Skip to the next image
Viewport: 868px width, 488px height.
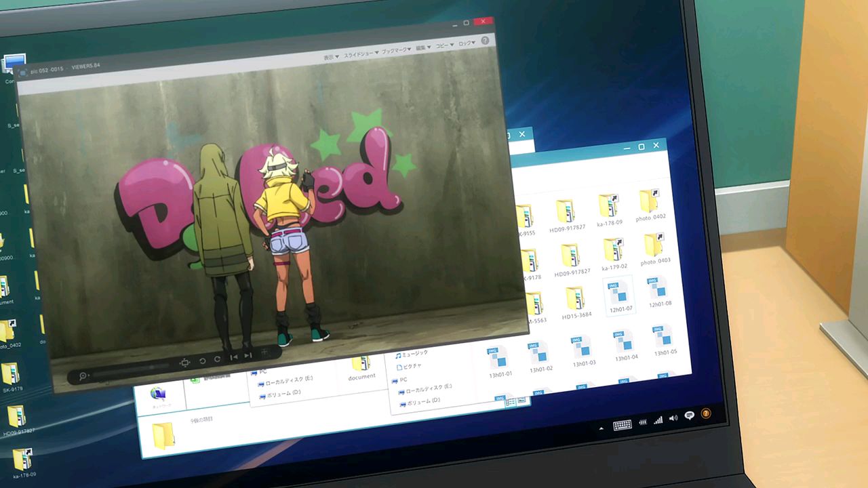pyautogui.click(x=248, y=355)
